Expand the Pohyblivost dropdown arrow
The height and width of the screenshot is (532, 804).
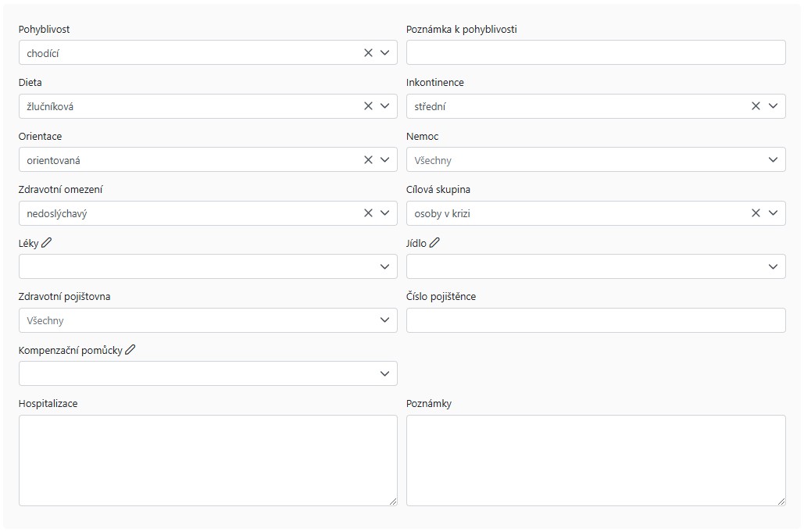pyautogui.click(x=384, y=53)
